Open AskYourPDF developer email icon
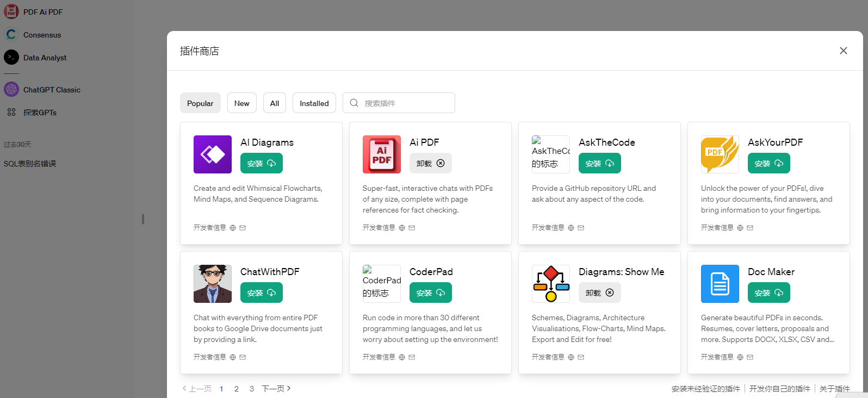The width and height of the screenshot is (868, 398). [750, 228]
